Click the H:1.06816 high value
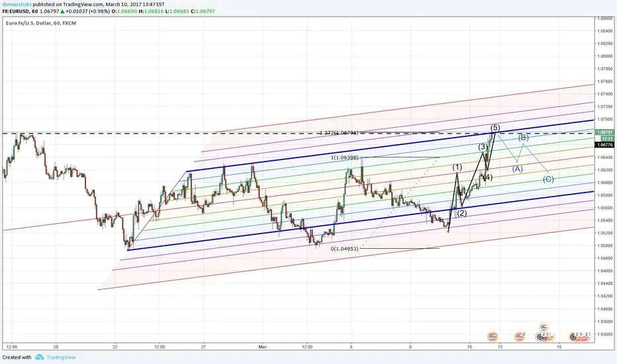Screen dimensions: 617x364 (151, 11)
